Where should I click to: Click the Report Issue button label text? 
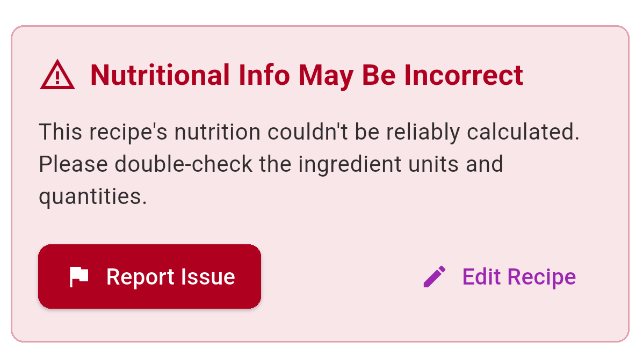170,276
